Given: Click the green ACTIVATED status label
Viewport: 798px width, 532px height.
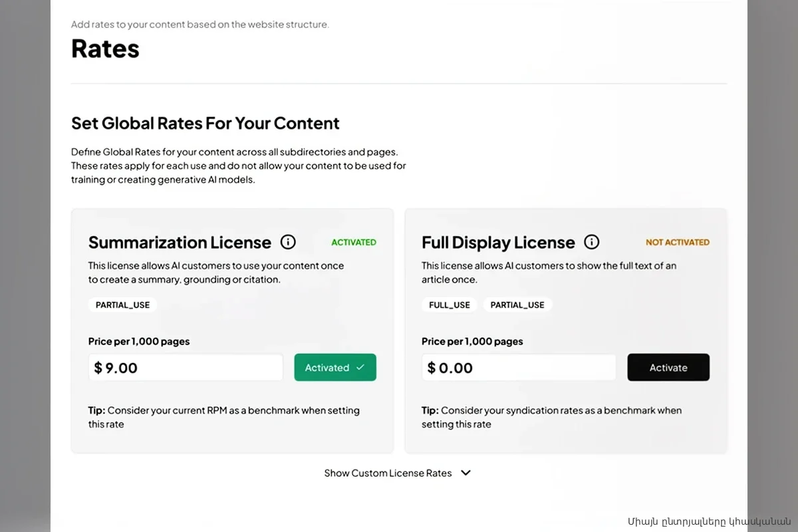Looking at the screenshot, I should [354, 243].
